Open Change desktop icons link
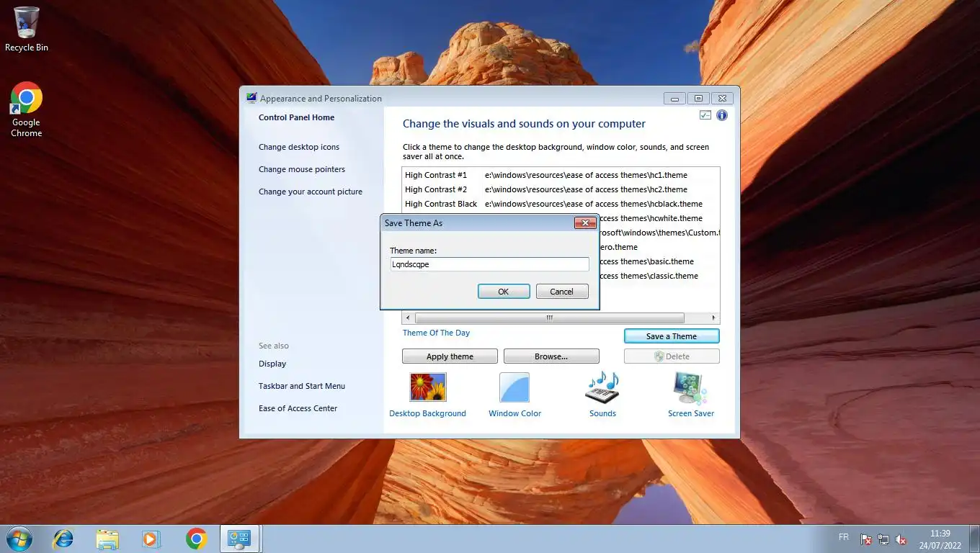 coord(299,147)
